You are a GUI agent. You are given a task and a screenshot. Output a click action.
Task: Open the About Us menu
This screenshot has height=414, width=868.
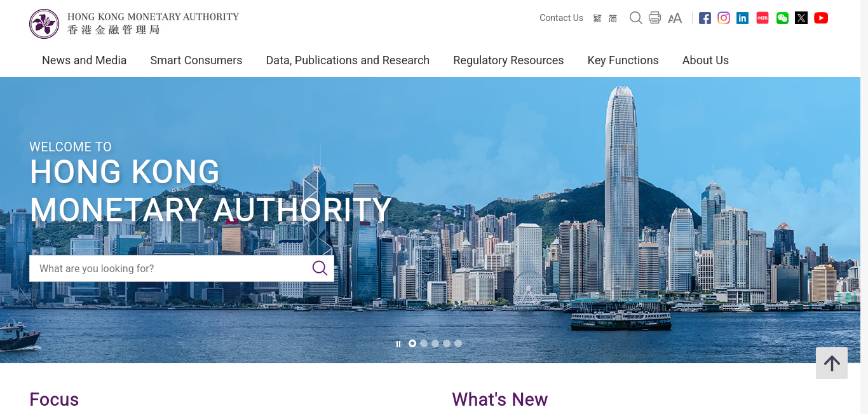point(705,60)
